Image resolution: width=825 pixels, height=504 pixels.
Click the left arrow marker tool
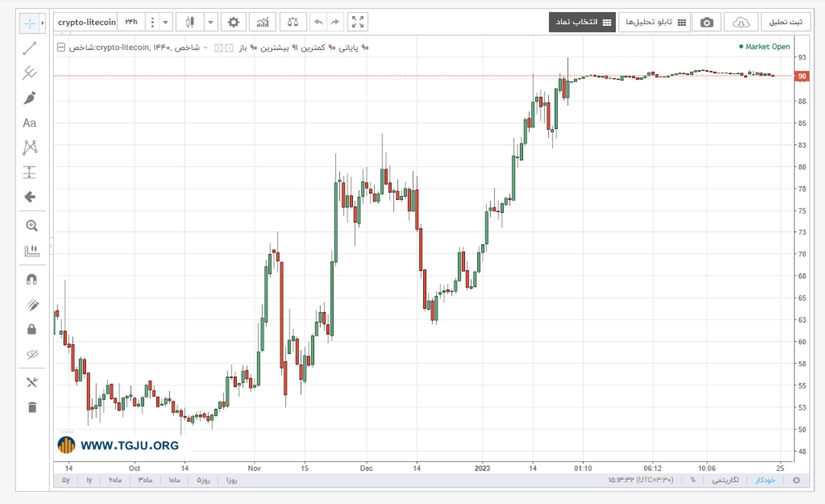(x=30, y=197)
